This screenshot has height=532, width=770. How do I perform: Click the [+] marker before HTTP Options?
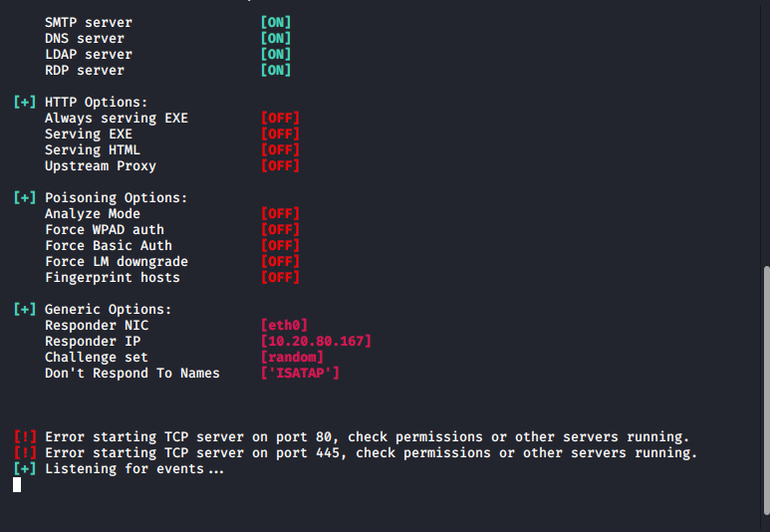click(x=25, y=103)
